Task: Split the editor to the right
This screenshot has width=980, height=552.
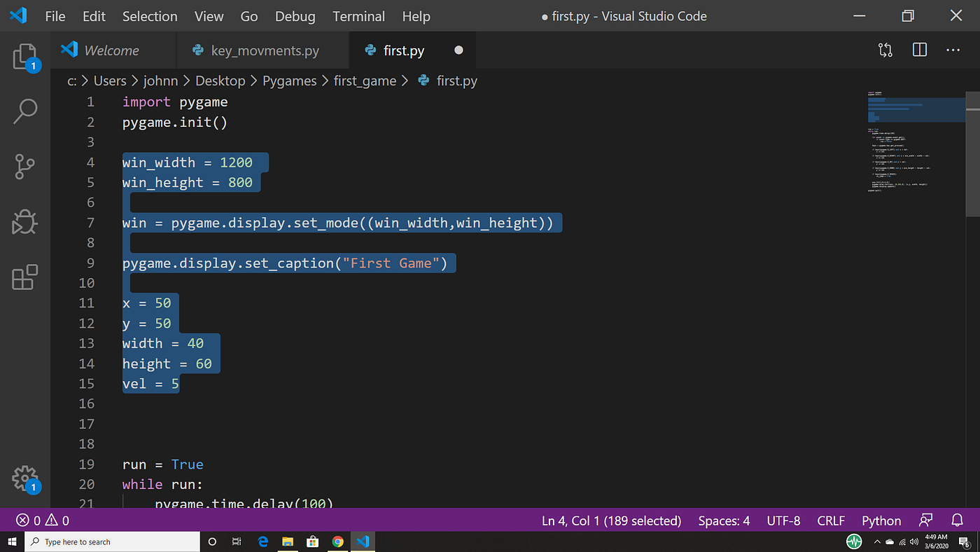Action: [920, 50]
